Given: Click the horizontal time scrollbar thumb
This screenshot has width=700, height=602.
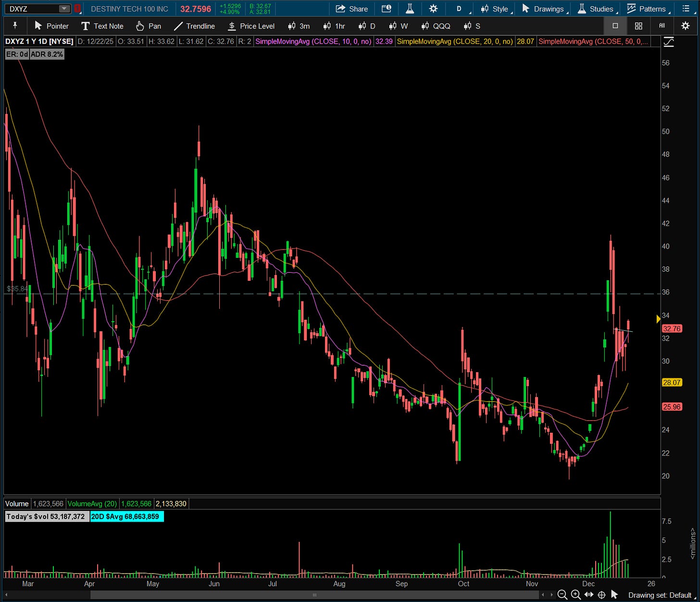Looking at the screenshot, I should [314, 595].
